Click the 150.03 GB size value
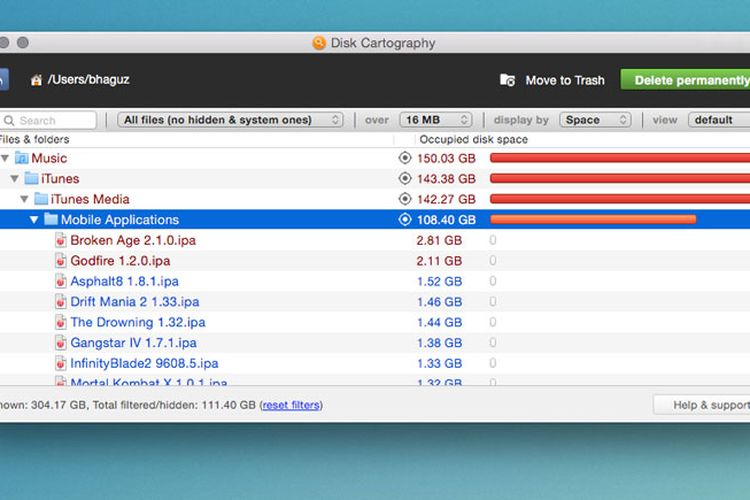This screenshot has height=500, width=750. tap(446, 158)
